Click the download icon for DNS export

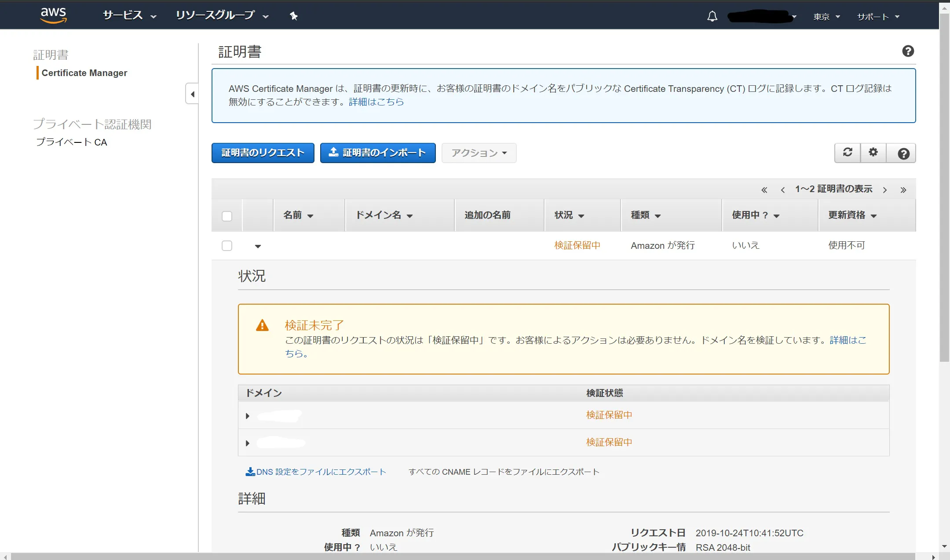click(250, 472)
